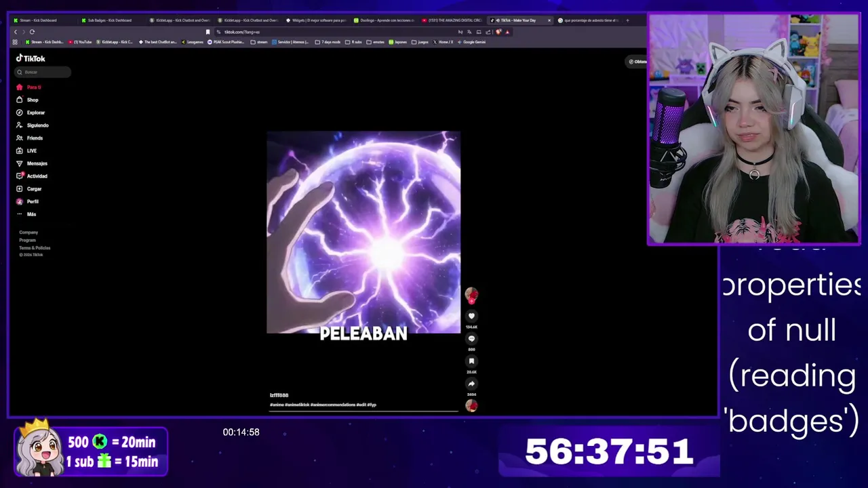Switch to the Duolingo browser tab

point(384,20)
